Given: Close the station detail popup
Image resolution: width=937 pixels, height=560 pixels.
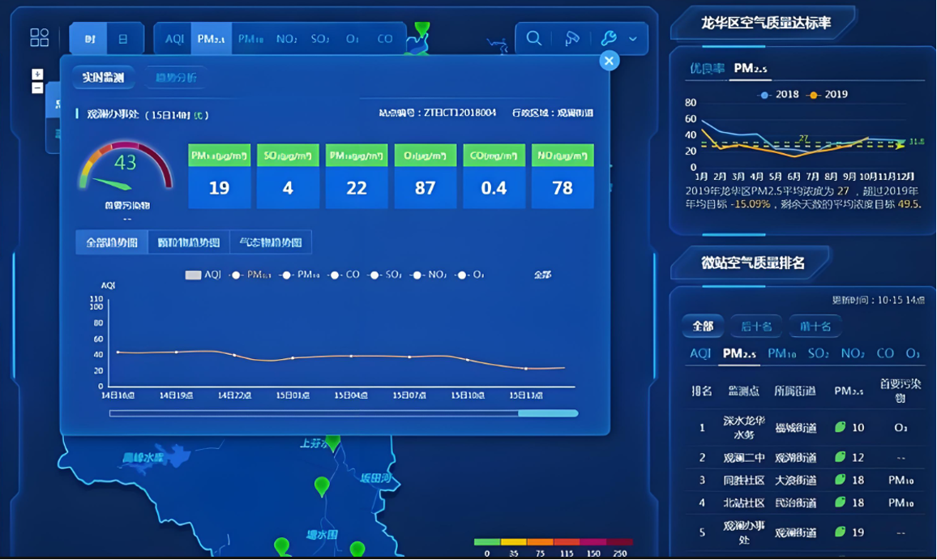Looking at the screenshot, I should 609,61.
